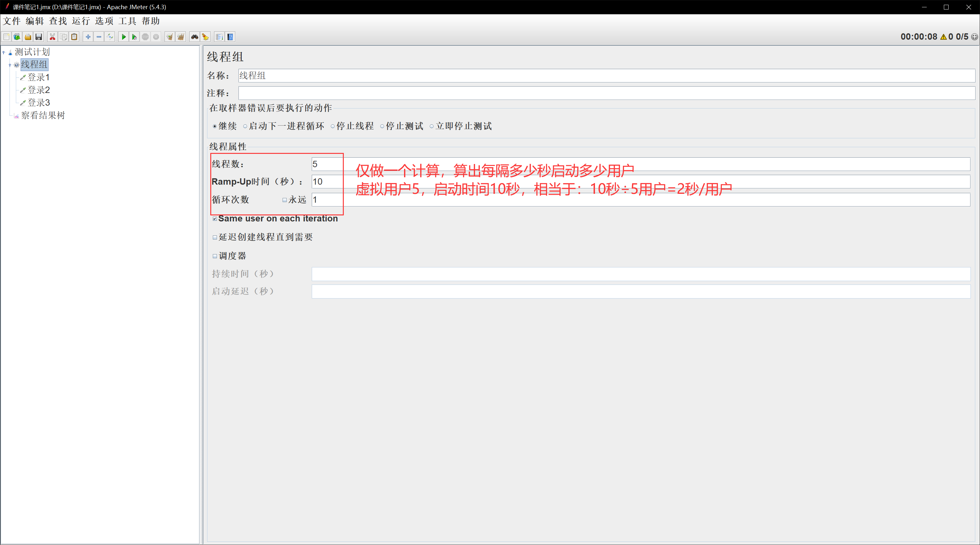Enable the 调度器 scheduler checkbox
Image resolution: width=980 pixels, height=545 pixels.
pyautogui.click(x=215, y=256)
